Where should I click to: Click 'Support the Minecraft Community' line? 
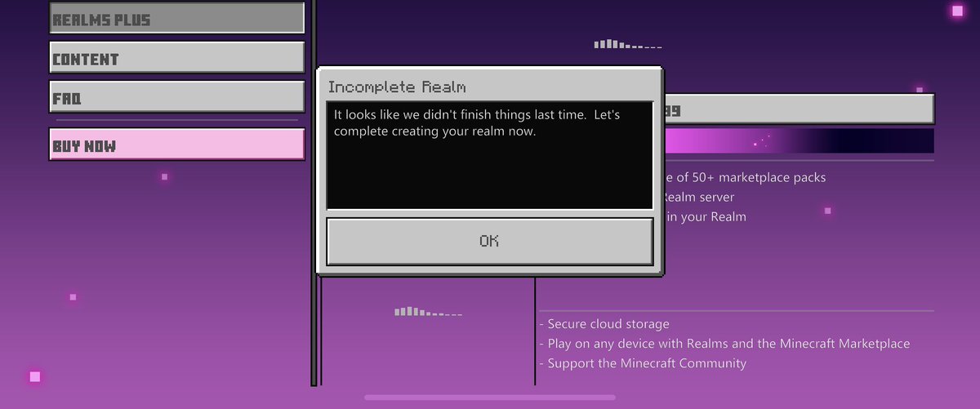pos(643,363)
